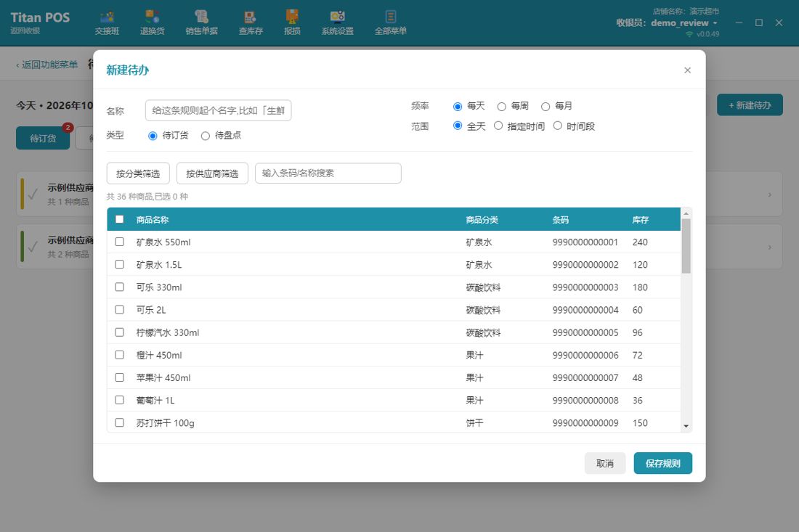Click the checkmark on 共 1 种商品 card

click(33, 195)
